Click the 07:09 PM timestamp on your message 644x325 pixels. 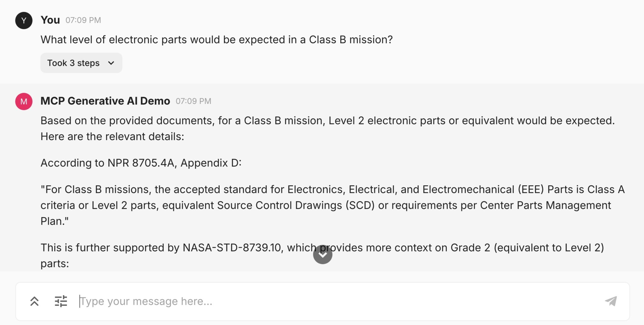coord(83,20)
